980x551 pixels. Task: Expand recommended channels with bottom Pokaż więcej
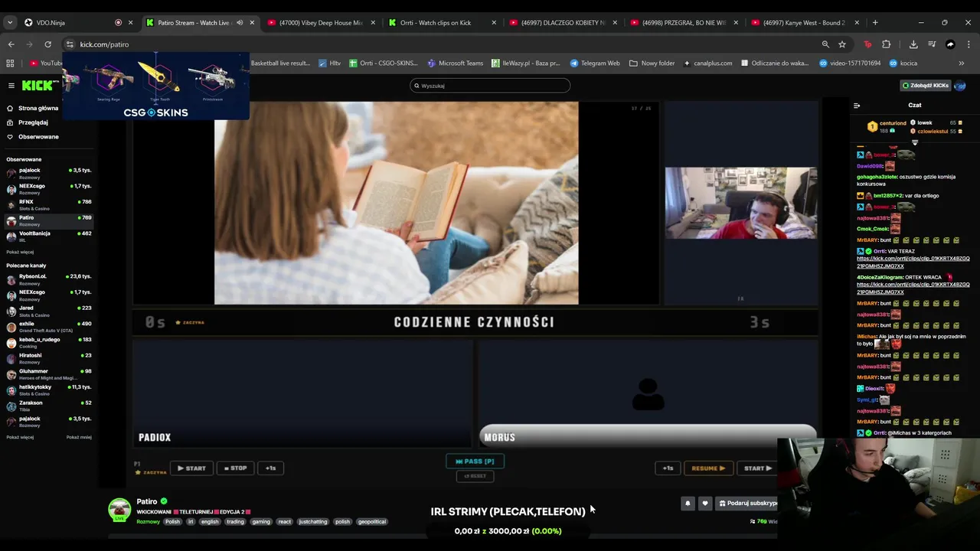point(20,437)
